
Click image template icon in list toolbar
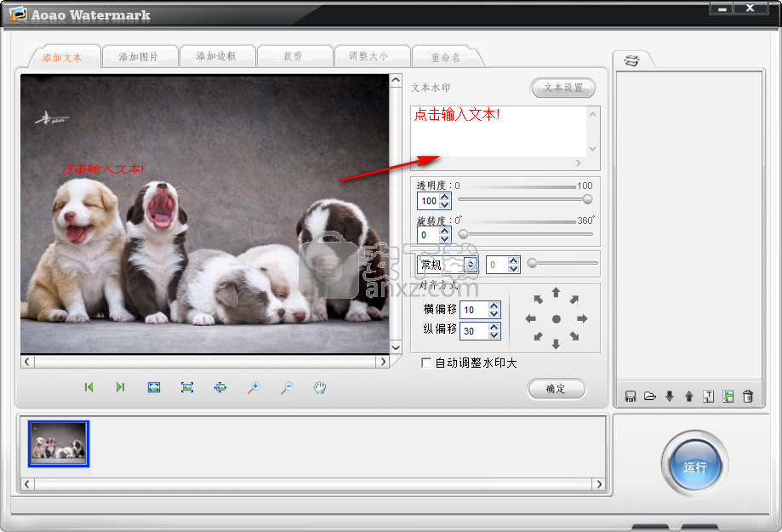pyautogui.click(x=728, y=397)
